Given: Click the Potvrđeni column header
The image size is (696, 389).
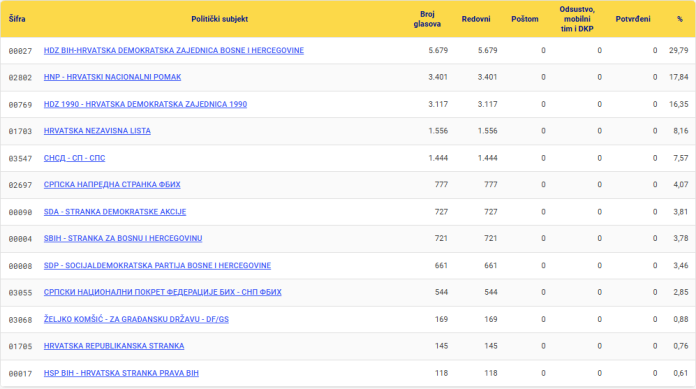Looking at the screenshot, I should 633,19.
